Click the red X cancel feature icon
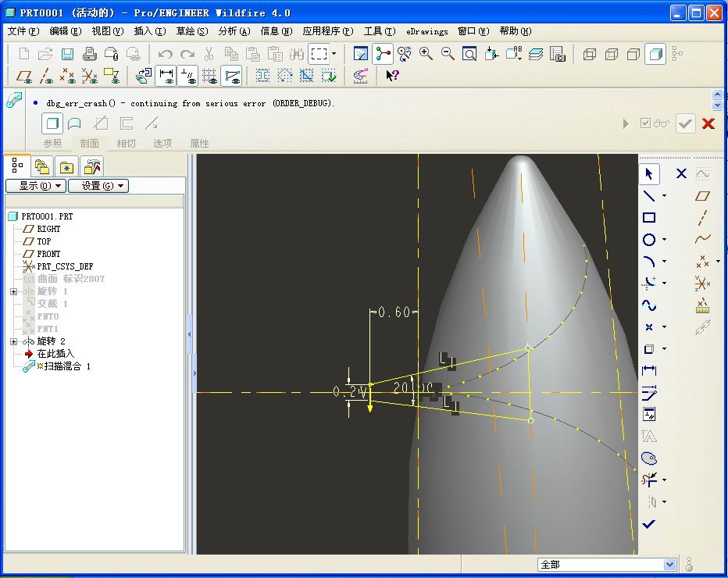728x578 pixels. point(708,123)
